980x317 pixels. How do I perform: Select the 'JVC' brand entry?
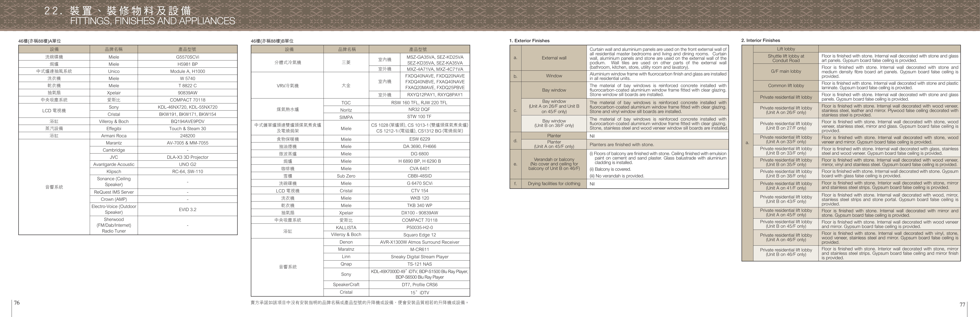pyautogui.click(x=114, y=157)
